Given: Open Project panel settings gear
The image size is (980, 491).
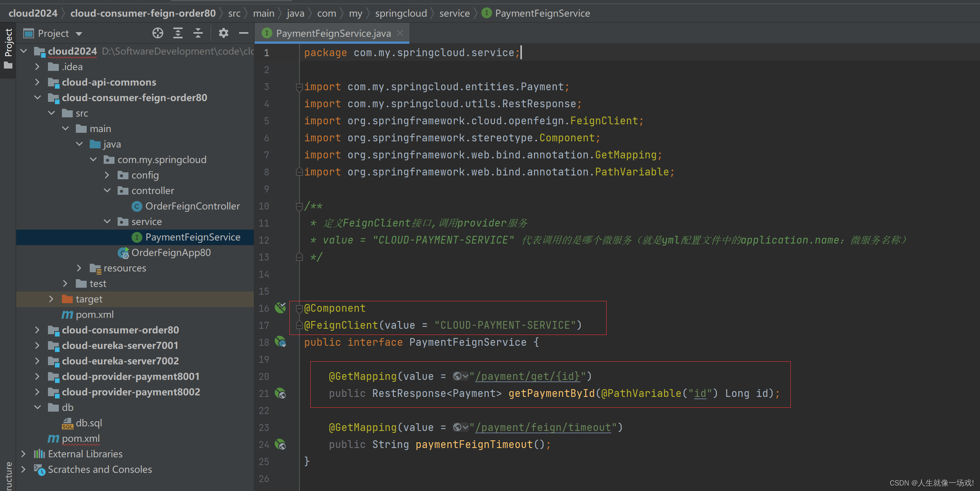Looking at the screenshot, I should [x=223, y=33].
